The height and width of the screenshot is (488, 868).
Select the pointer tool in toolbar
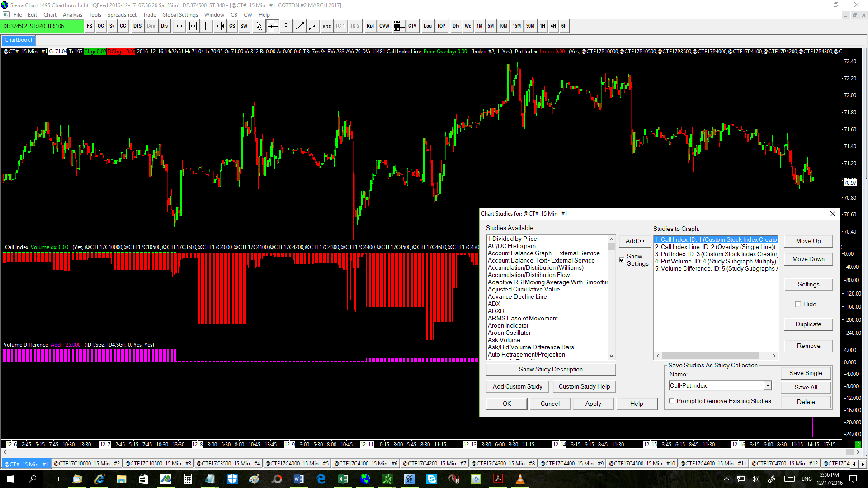tap(259, 26)
